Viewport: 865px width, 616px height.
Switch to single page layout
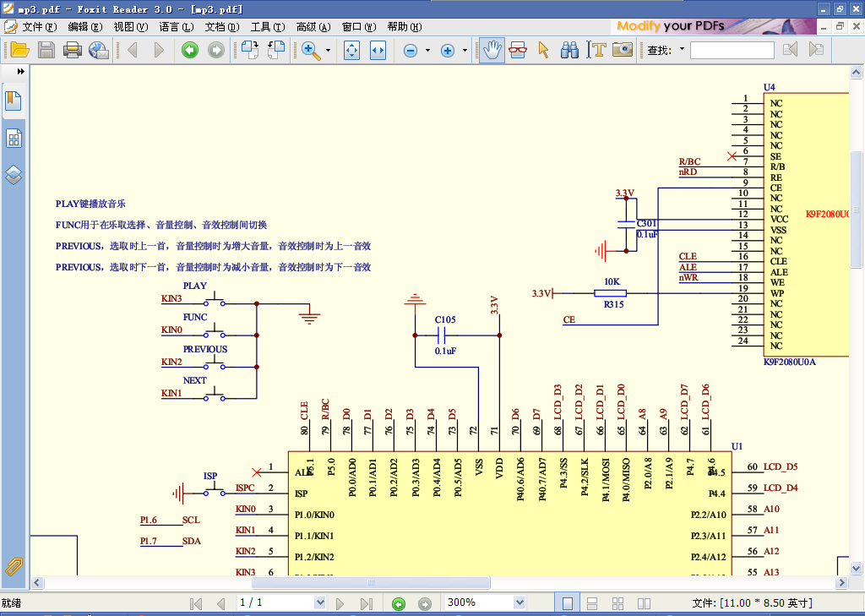click(x=567, y=603)
